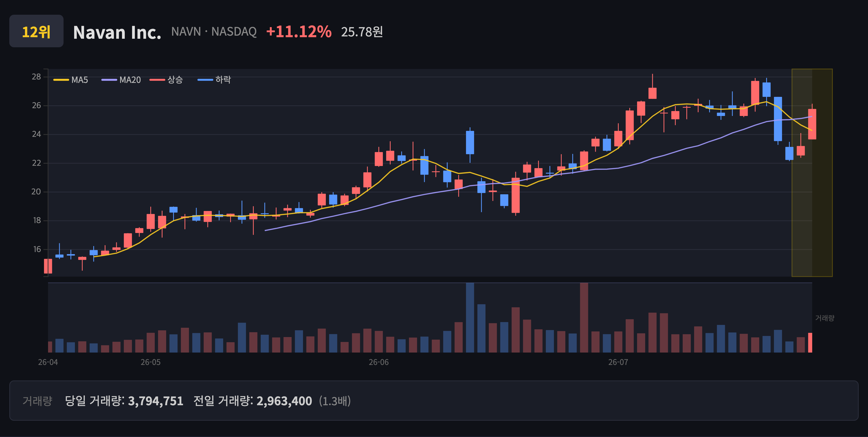The width and height of the screenshot is (868, 437).
Task: Click the gray 거래량 label in footer
Action: pos(37,401)
